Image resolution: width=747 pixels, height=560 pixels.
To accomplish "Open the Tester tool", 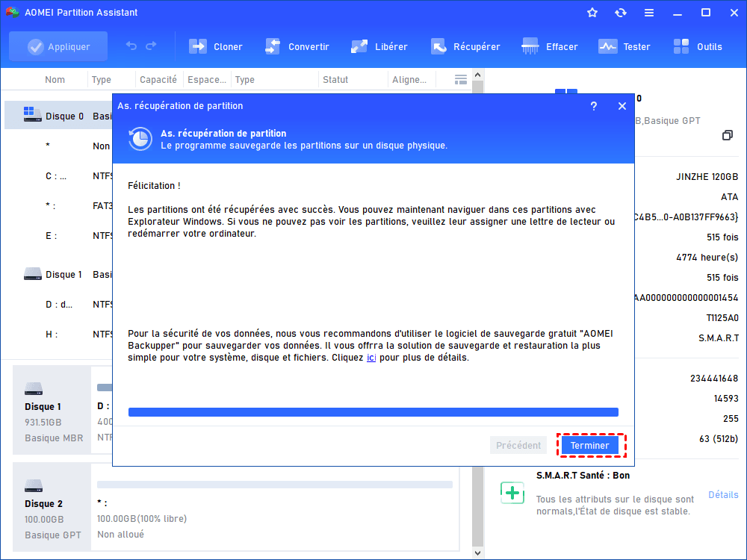I will pyautogui.click(x=624, y=46).
